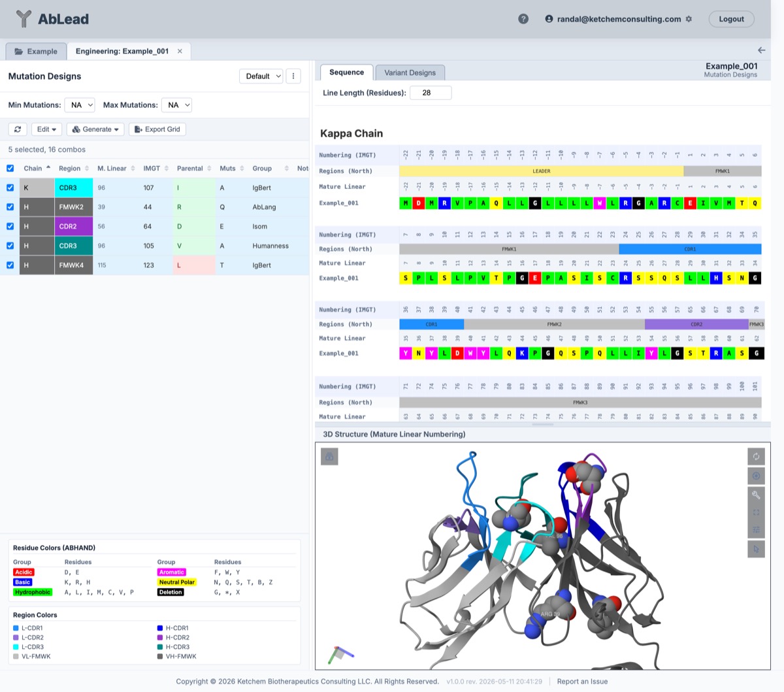Image resolution: width=784 pixels, height=692 pixels.
Task: Click the AbLead Y-shaped logo icon
Action: (x=24, y=19)
